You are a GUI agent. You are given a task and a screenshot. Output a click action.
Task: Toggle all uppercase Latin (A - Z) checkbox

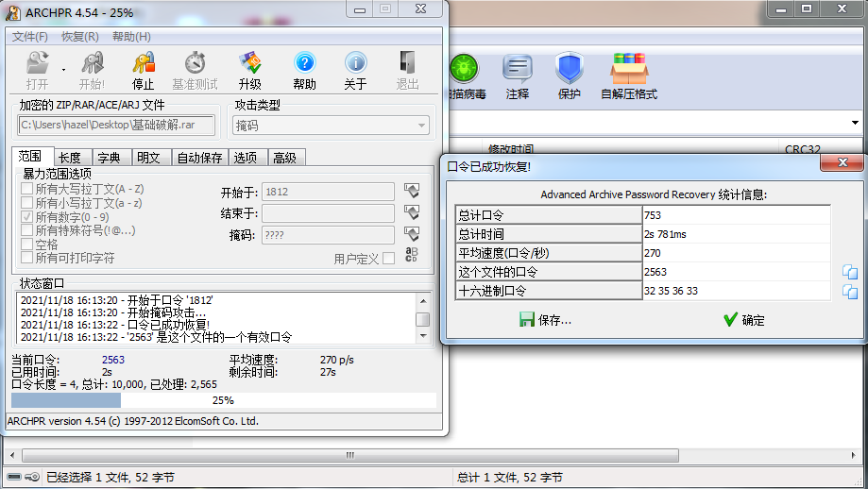pyautogui.click(x=26, y=189)
